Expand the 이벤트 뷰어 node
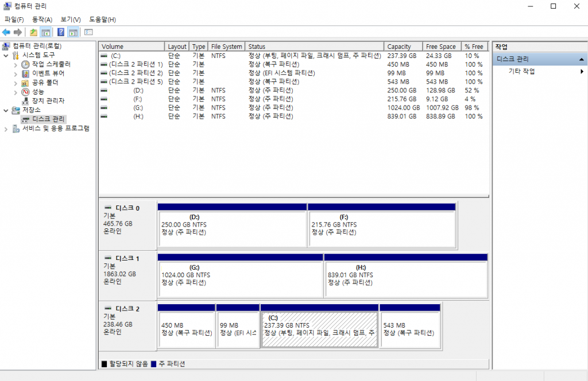 click(x=16, y=74)
